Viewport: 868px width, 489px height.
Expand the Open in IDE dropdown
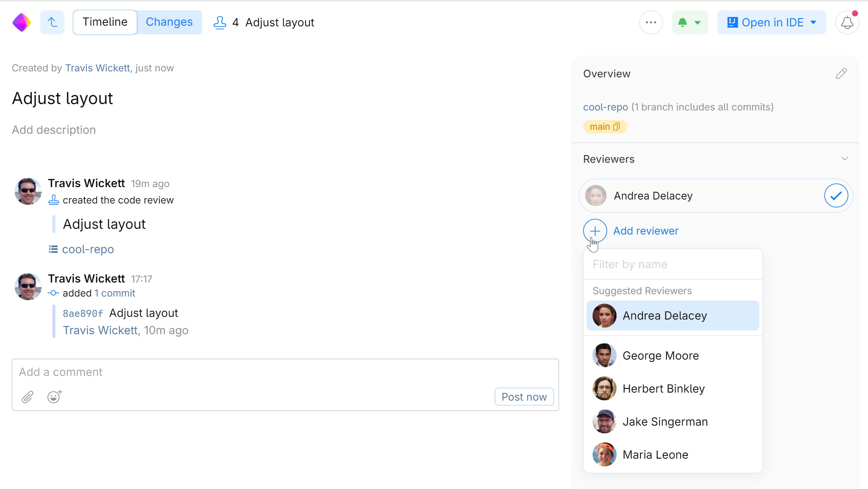click(x=813, y=22)
